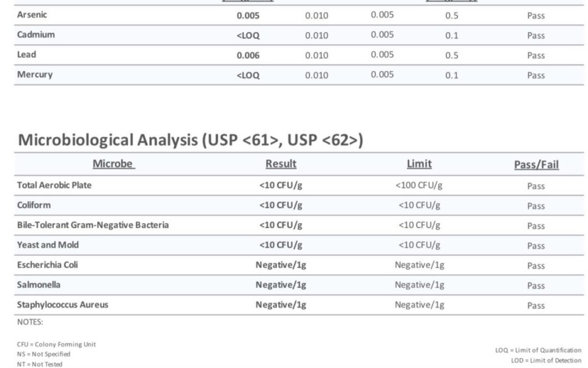
Task: Click the Salmonella row label
Action: pos(39,285)
